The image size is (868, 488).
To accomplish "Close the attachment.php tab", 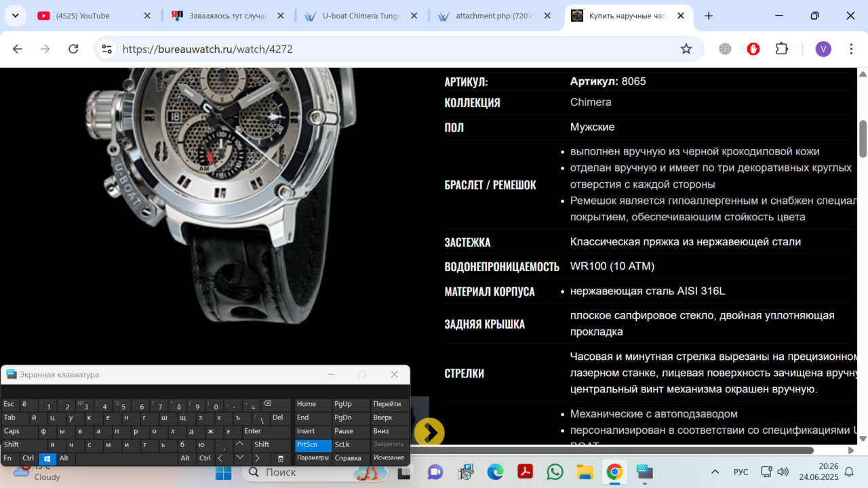I will point(548,16).
